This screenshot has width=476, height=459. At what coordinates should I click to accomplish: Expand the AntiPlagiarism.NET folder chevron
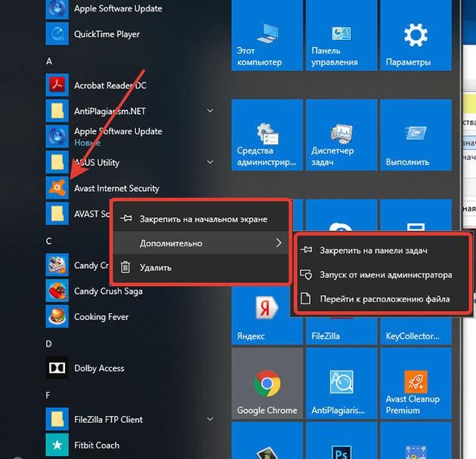tap(210, 111)
